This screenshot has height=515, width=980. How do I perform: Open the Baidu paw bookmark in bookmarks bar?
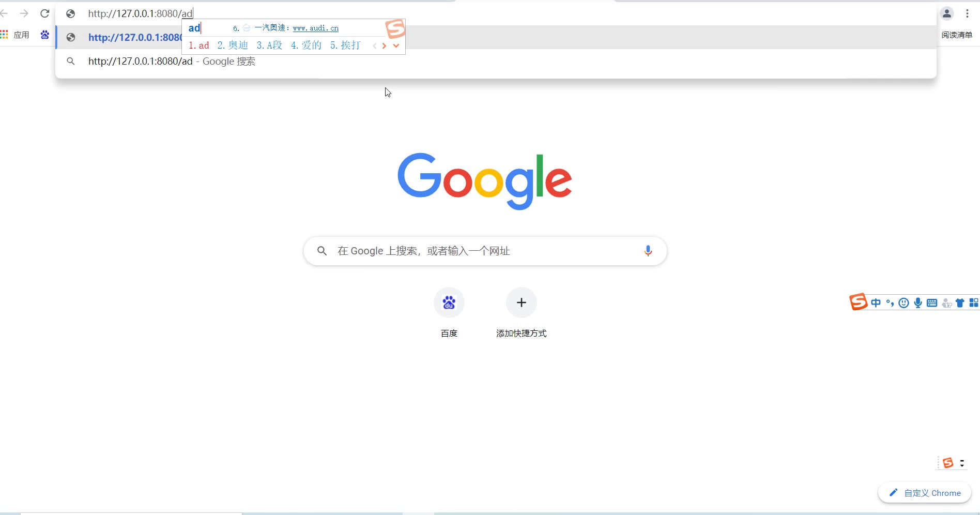[45, 35]
